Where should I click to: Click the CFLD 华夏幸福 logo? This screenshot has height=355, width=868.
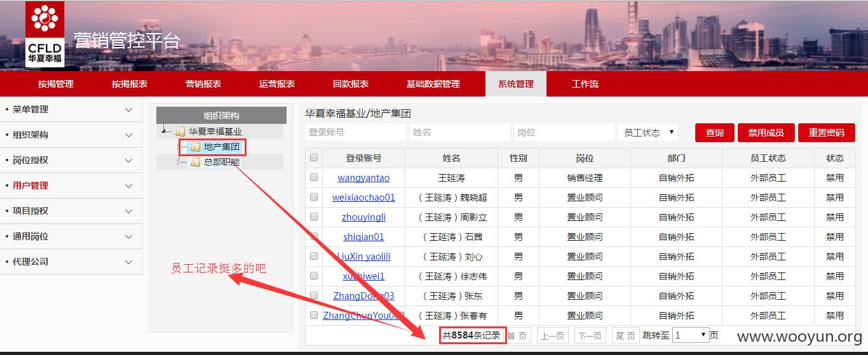45,34
